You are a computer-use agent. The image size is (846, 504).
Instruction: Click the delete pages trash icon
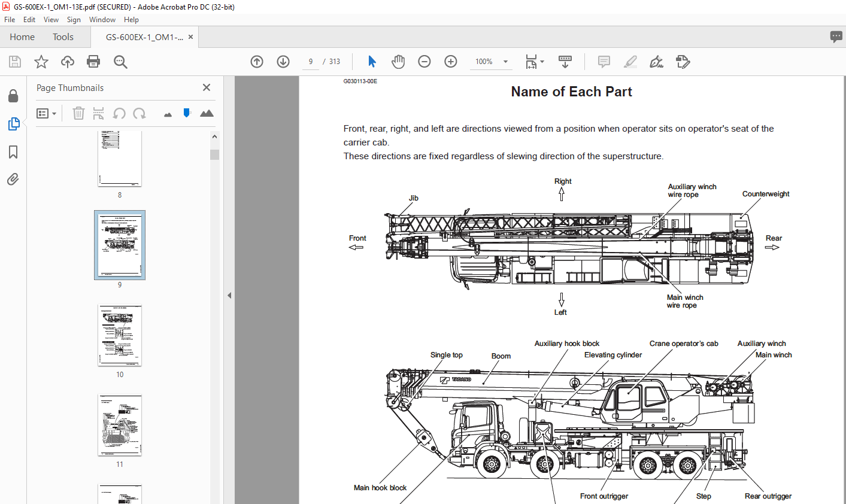pos(78,113)
